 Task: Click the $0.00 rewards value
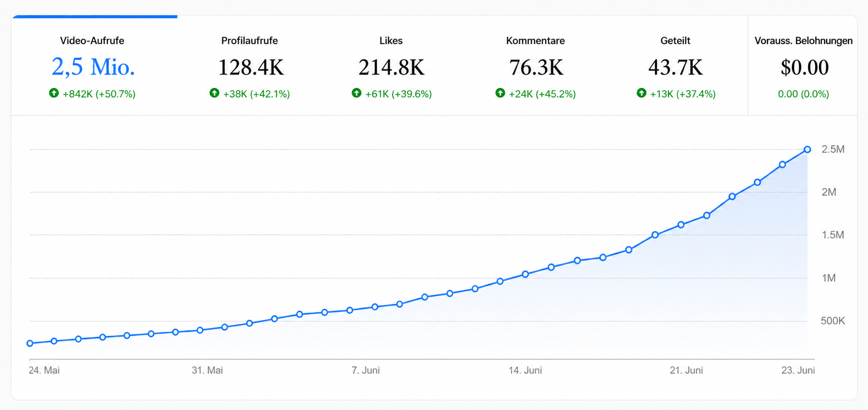coord(804,68)
